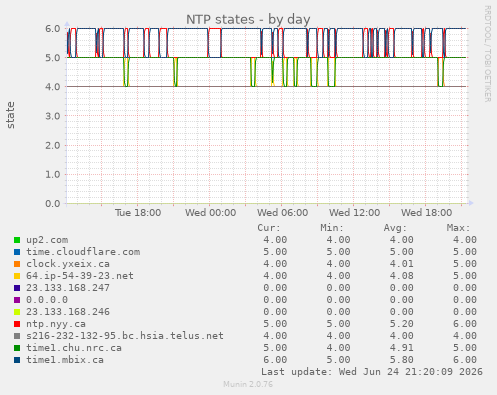
Task: Click the time1.chu.nrc.ca dark green swatch
Action: tap(17, 348)
